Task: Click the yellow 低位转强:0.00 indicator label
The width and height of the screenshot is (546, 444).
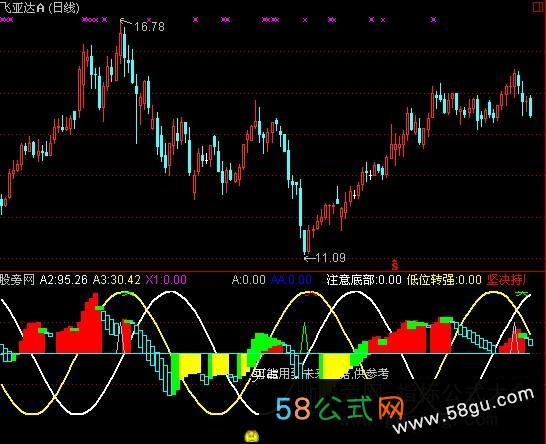Action: click(x=444, y=280)
